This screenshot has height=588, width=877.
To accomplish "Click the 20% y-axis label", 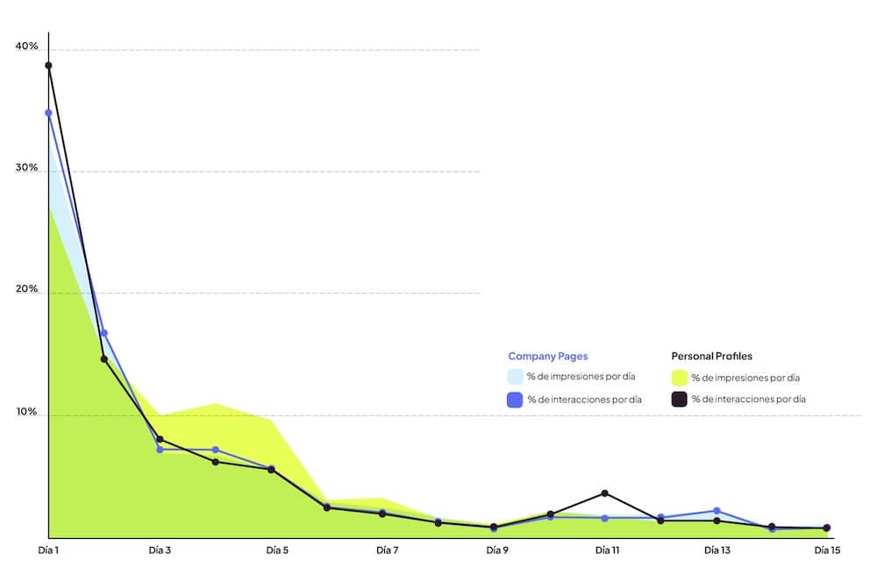I will click(x=26, y=289).
